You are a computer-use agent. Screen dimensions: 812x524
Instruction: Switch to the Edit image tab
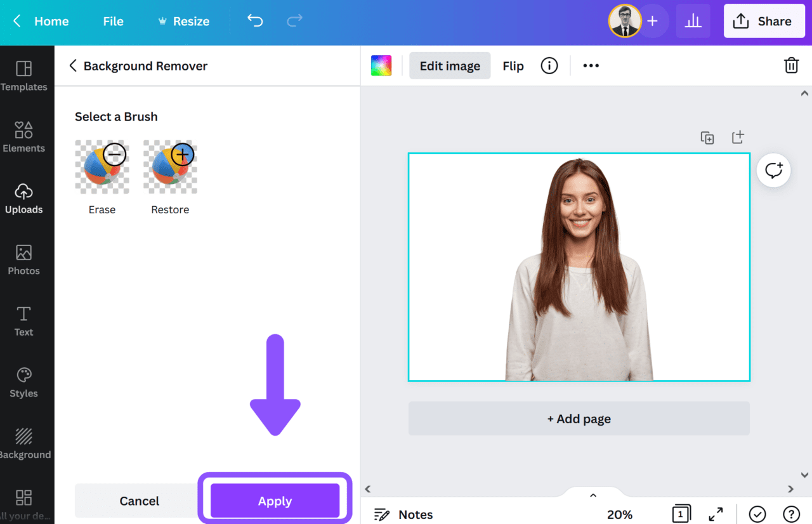450,65
